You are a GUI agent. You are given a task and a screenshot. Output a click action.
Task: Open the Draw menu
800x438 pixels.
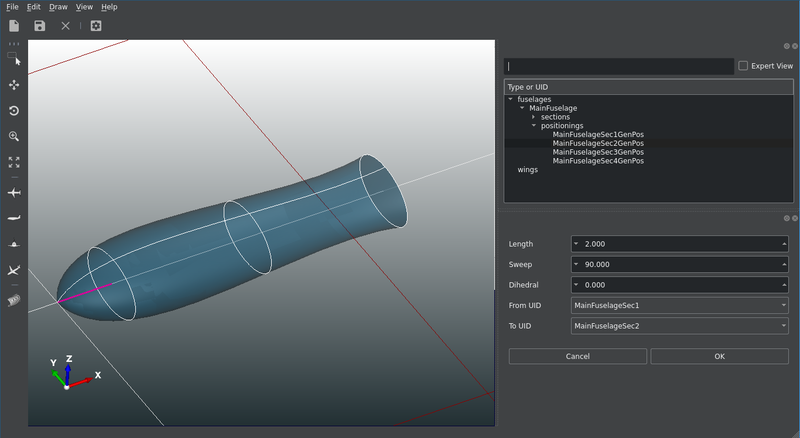pos(58,7)
